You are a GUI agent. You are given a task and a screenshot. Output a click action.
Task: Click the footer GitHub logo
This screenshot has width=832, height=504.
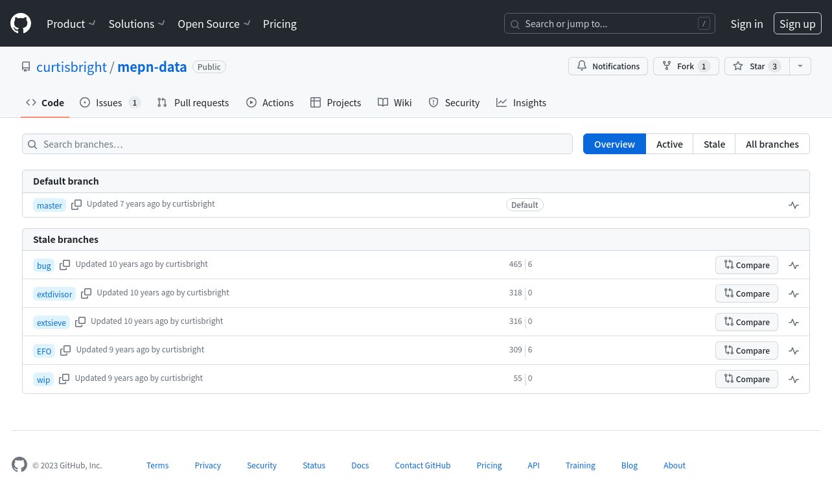point(19,464)
